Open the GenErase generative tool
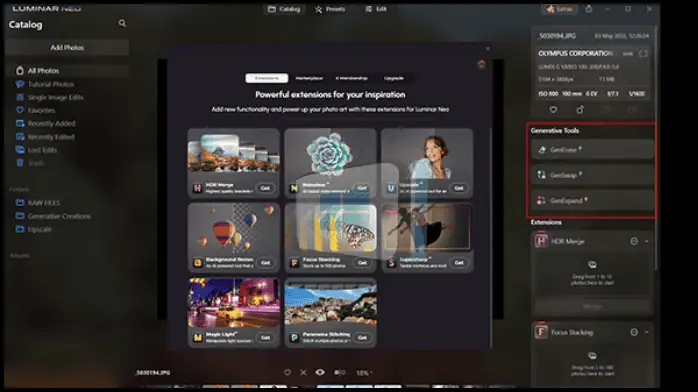The height and width of the screenshot is (392, 698). pyautogui.click(x=592, y=150)
